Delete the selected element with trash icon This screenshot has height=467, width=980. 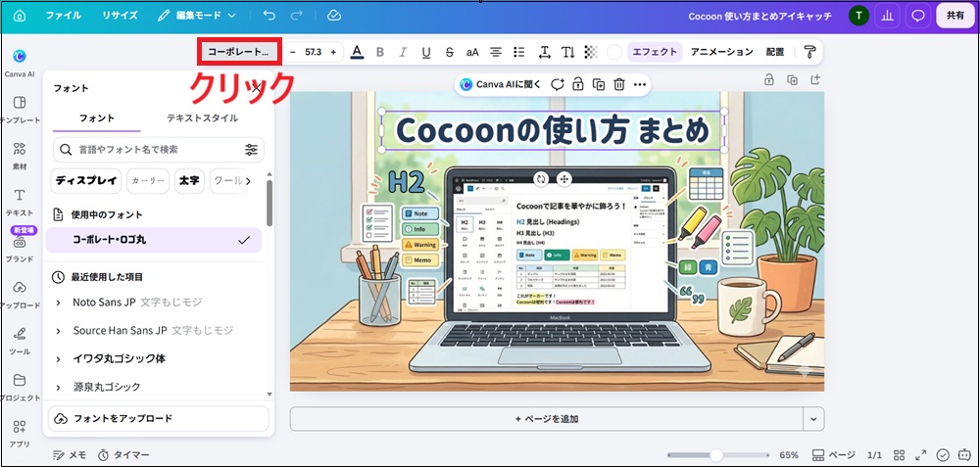[x=618, y=84]
